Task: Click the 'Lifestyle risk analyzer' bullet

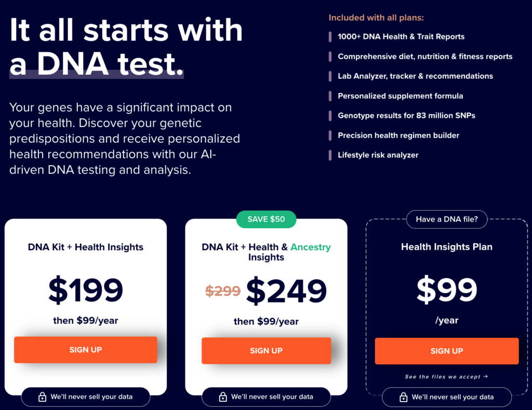Action: pos(378,155)
